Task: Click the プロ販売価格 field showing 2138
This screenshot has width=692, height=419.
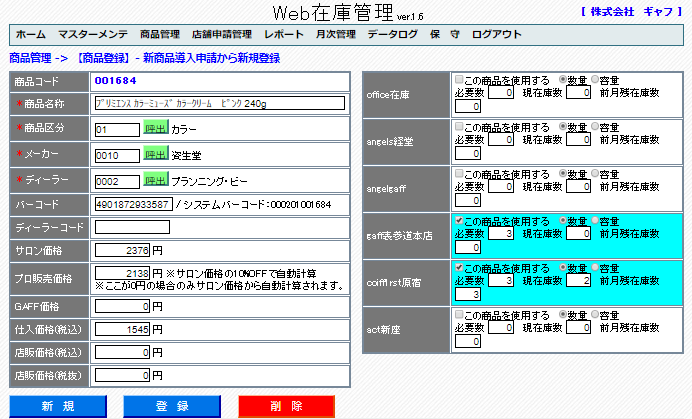Action: 122,273
